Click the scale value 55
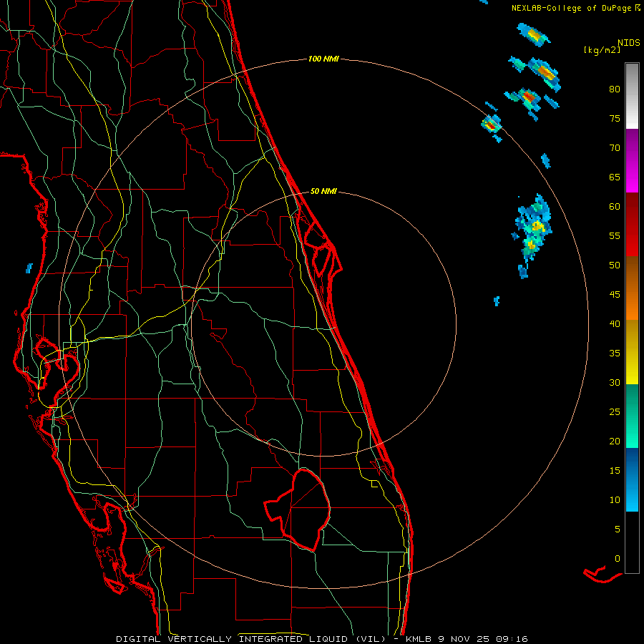The image size is (644, 644). pos(615,235)
